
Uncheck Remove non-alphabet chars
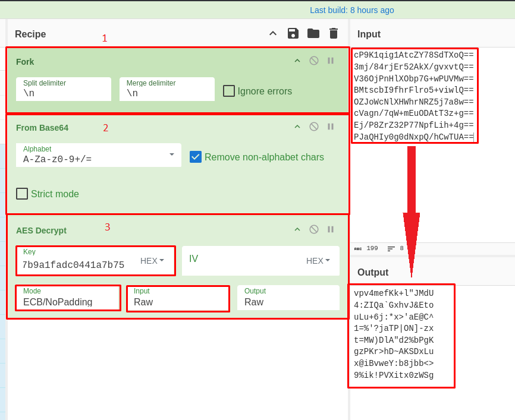196,157
